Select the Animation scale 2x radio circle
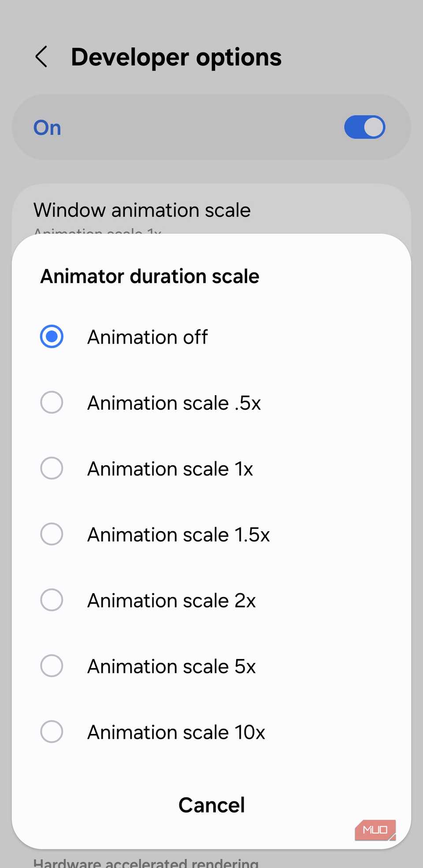Image resolution: width=423 pixels, height=868 pixels. tap(52, 600)
